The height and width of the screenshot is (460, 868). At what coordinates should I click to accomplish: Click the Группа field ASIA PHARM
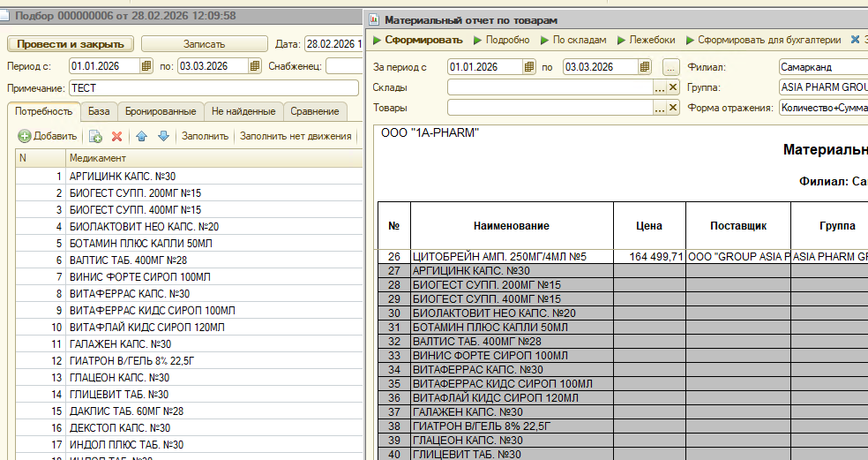[x=823, y=87]
